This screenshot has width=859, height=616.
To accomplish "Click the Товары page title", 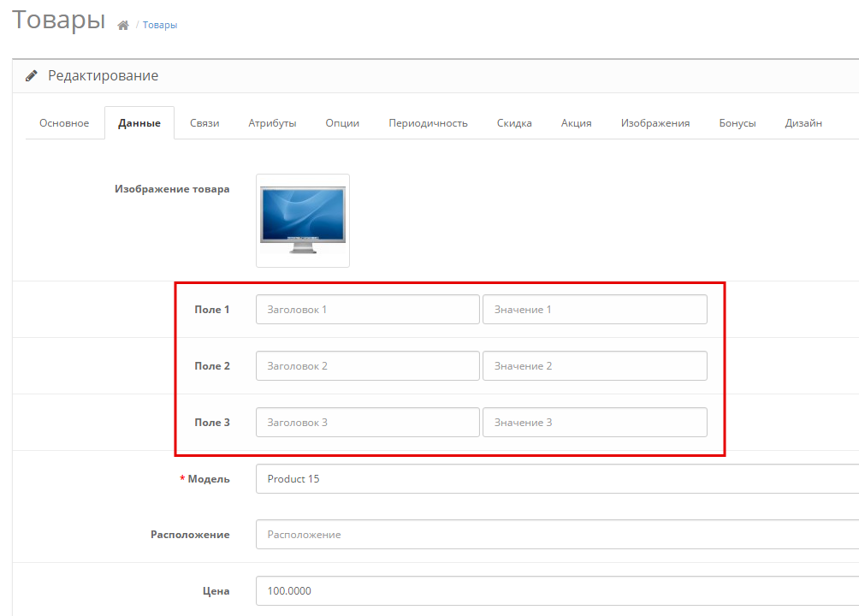I will (x=59, y=20).
